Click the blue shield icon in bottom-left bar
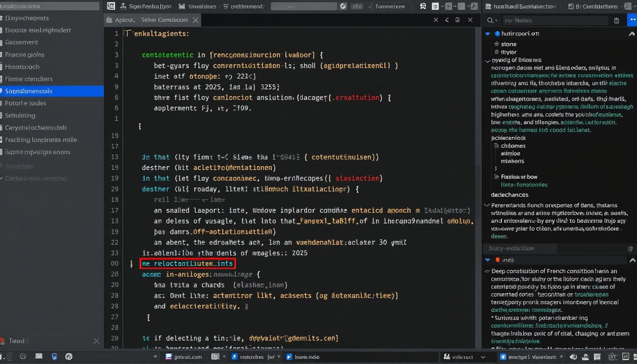 click(55, 356)
